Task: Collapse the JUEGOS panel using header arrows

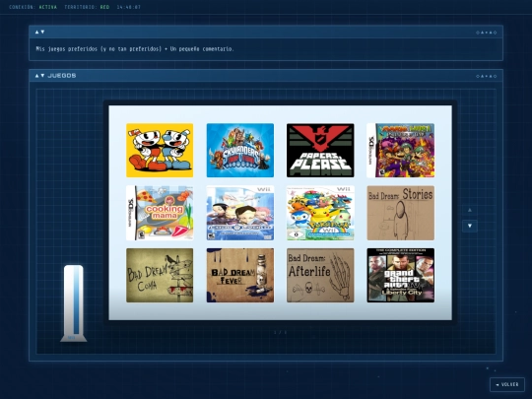Action: 39,75
